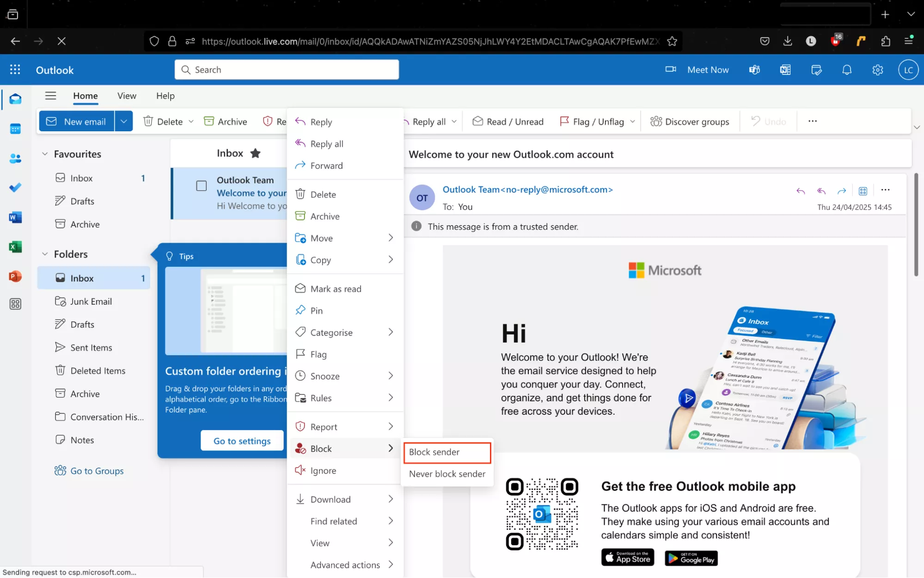Viewport: 924px width, 578px height.
Task: Toggle the navigation pane hamburger button
Action: tap(50, 96)
